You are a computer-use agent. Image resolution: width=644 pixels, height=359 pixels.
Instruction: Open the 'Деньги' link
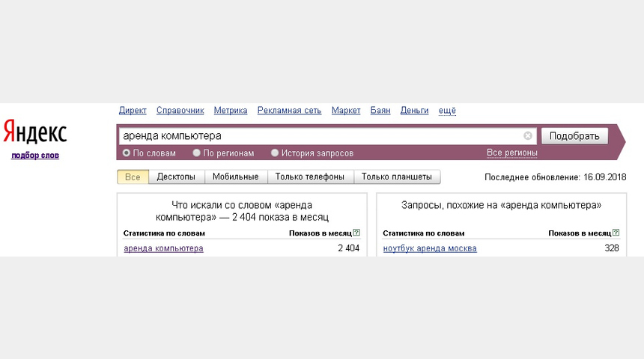pyautogui.click(x=414, y=111)
